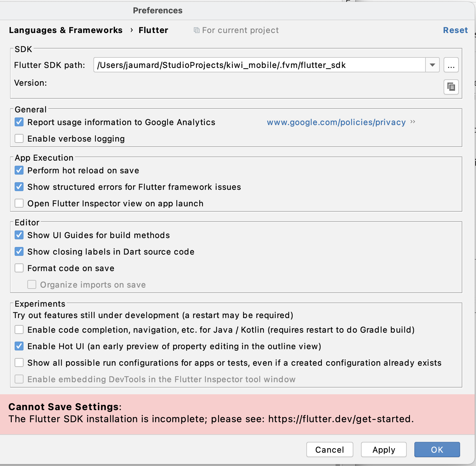The image size is (476, 466).
Task: Enable Format code on save
Action: 19,268
